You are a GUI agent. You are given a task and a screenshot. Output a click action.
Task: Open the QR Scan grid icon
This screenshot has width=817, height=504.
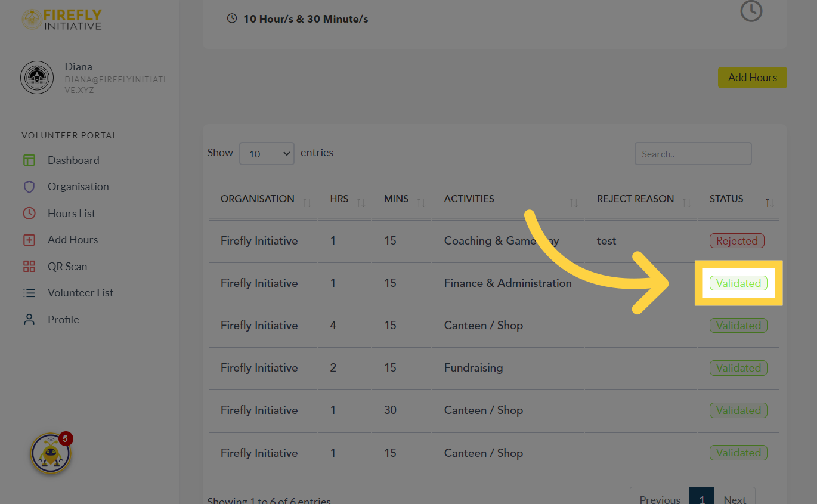coord(29,266)
